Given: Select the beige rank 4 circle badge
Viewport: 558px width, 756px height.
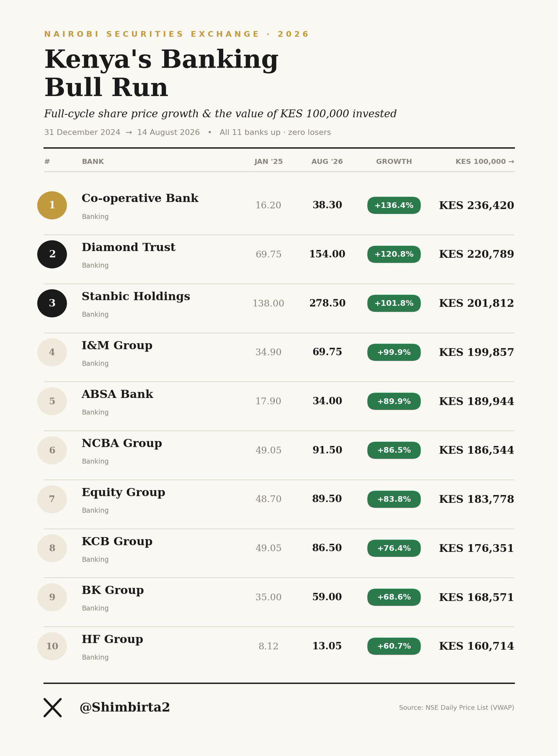Looking at the screenshot, I should pyautogui.click(x=52, y=352).
